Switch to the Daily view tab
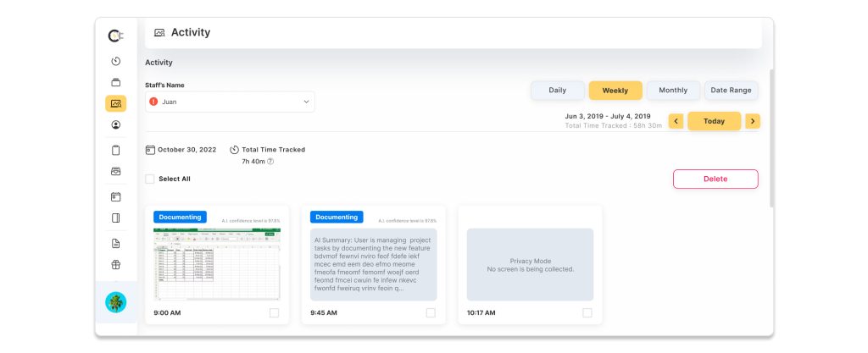The image size is (868, 353). pos(557,91)
